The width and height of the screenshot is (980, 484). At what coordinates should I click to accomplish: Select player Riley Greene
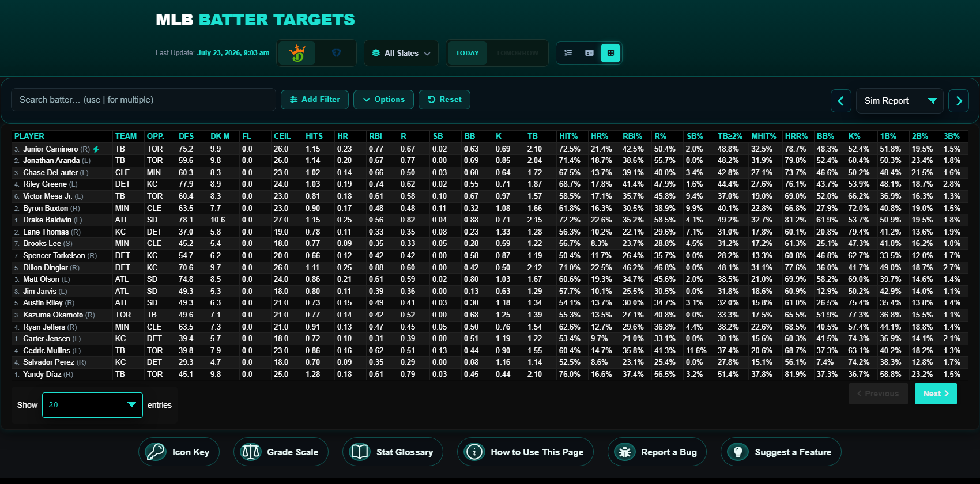[x=45, y=184]
